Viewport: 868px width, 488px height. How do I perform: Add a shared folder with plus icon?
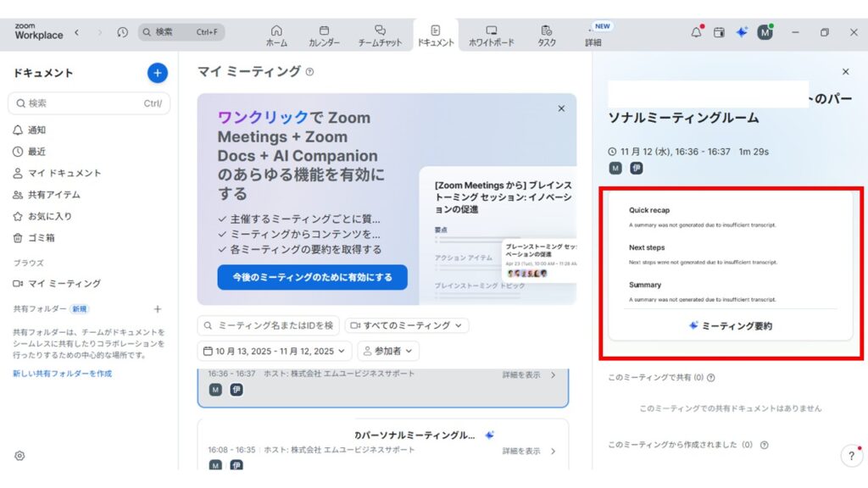click(157, 309)
